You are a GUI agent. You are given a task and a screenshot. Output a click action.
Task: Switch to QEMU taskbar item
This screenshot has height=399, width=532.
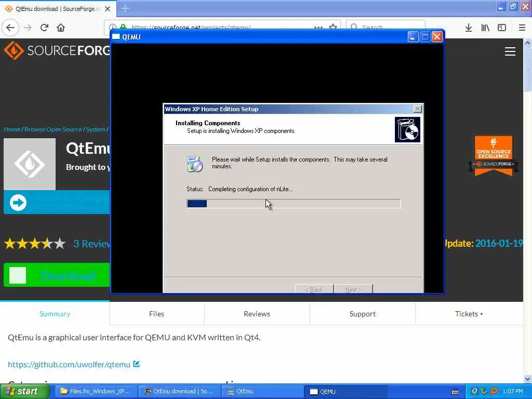345,392
